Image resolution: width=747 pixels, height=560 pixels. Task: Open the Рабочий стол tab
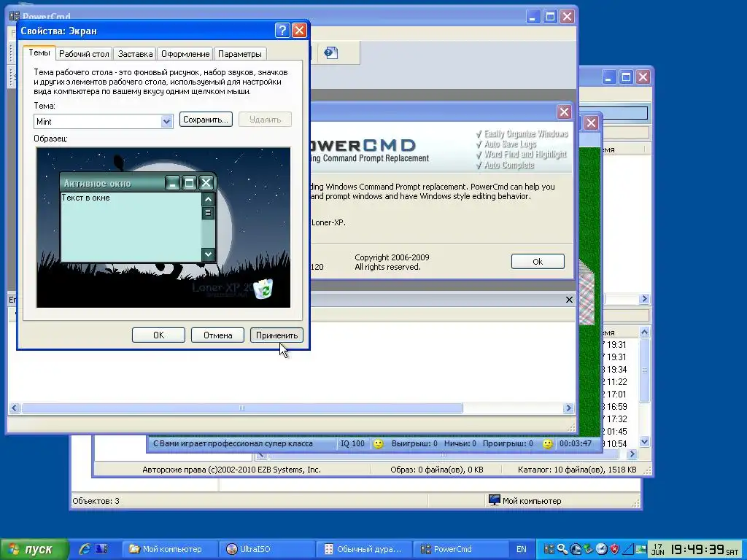coord(84,54)
